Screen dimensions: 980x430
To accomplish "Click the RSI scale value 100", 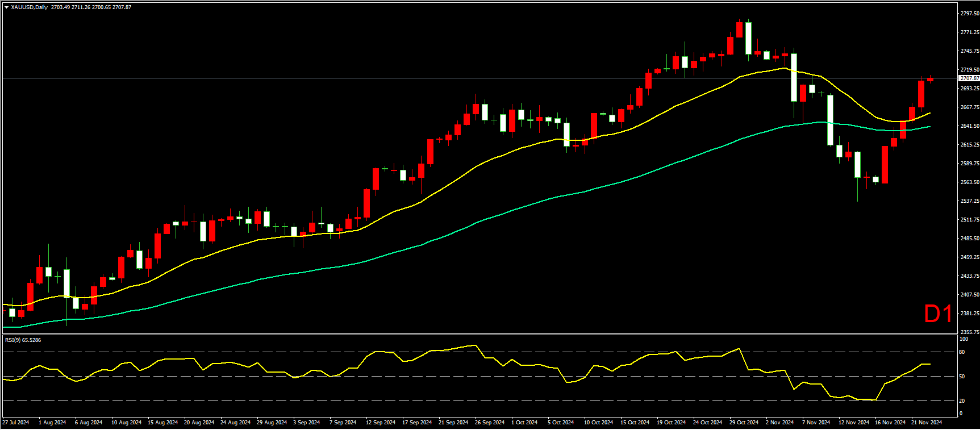I will 964,339.
